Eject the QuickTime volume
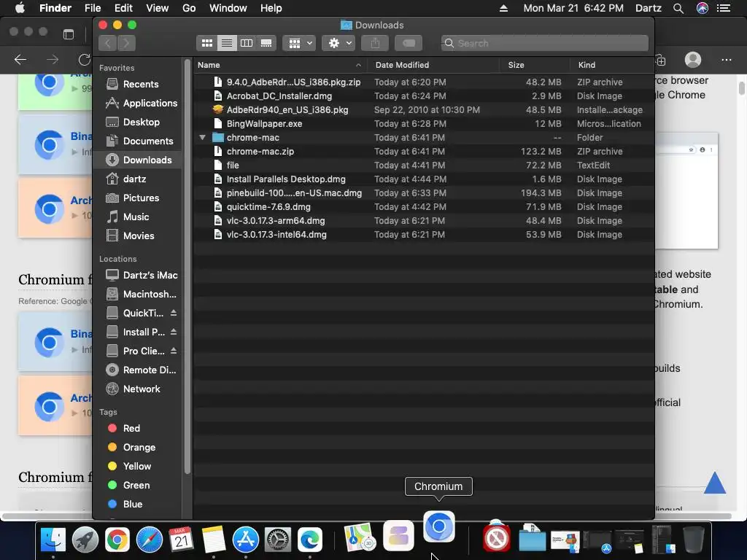 174,313
